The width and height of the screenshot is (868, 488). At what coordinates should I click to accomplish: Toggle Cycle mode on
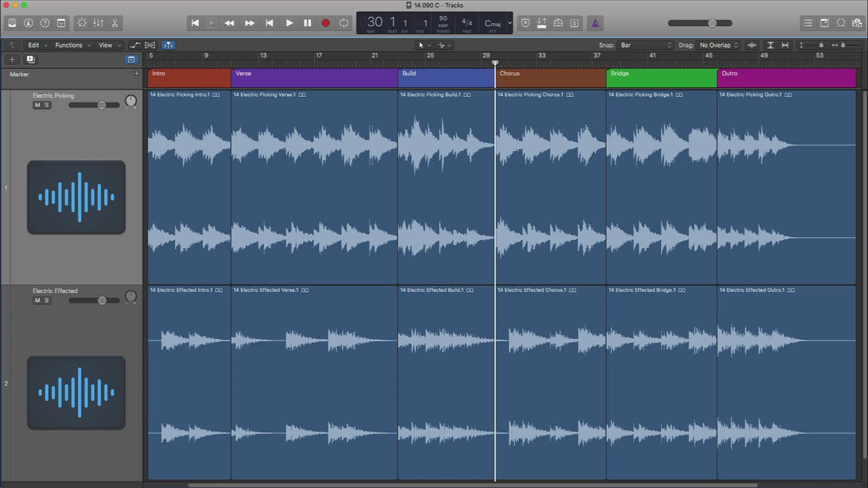click(x=344, y=23)
